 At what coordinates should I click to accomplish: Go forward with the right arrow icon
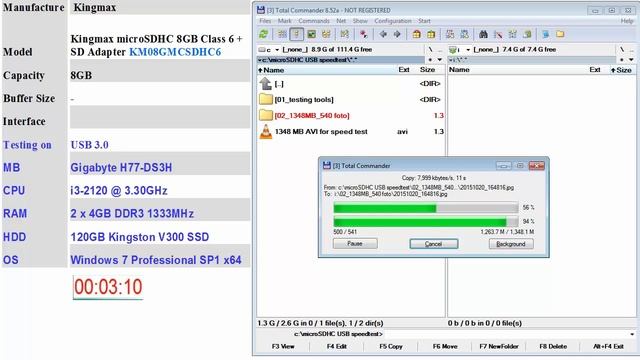click(x=397, y=34)
